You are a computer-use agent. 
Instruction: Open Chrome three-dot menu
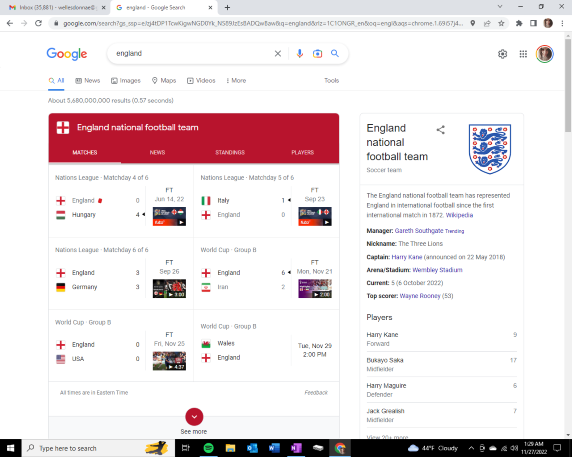563,23
